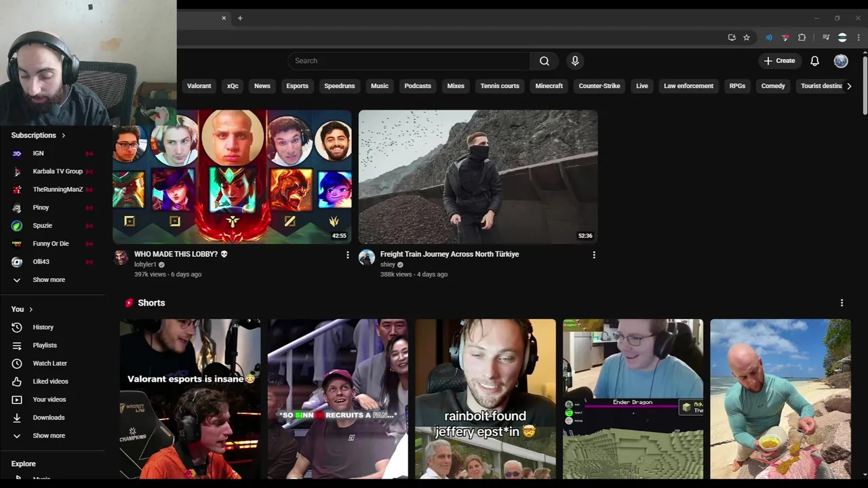Select the RPGs category chip
The image size is (868, 488).
[737, 86]
